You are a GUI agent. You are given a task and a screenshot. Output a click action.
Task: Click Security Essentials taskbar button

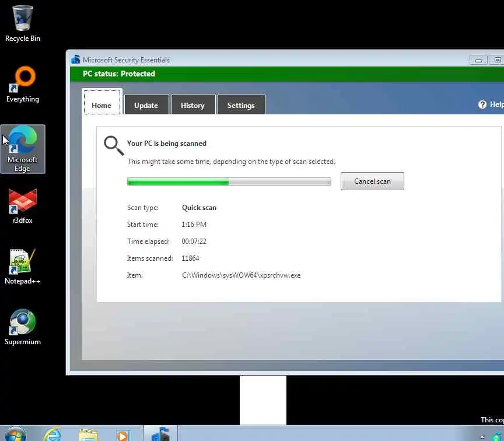pos(160,433)
